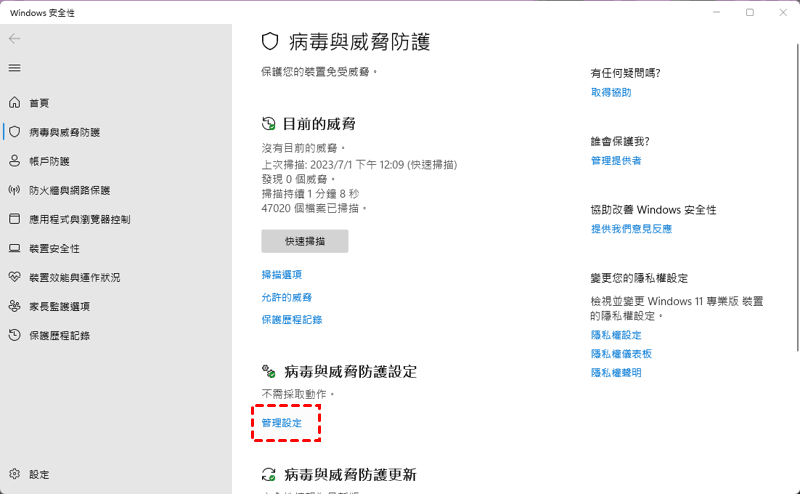Click the 允許的威脅 link

(286, 297)
